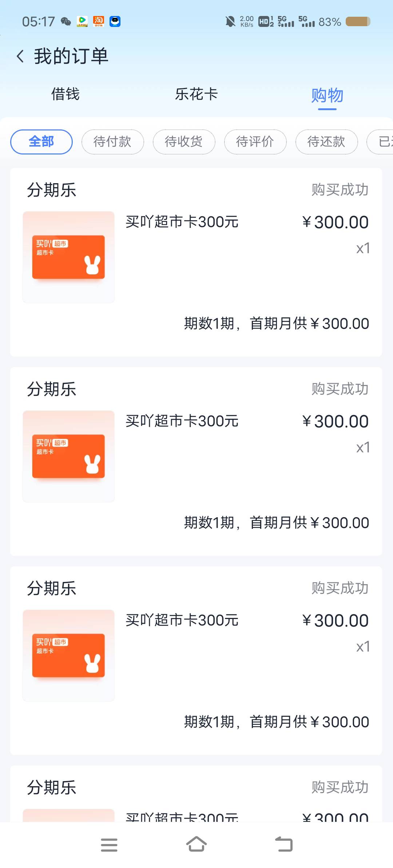Open first 买吖超市卡 order thumbnail
Image resolution: width=393 pixels, height=868 pixels.
coord(68,257)
